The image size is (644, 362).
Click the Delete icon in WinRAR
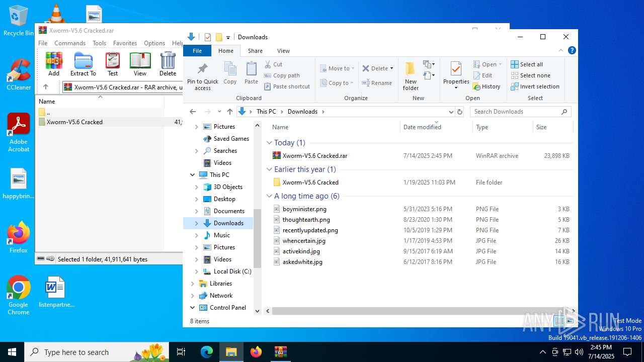168,64
